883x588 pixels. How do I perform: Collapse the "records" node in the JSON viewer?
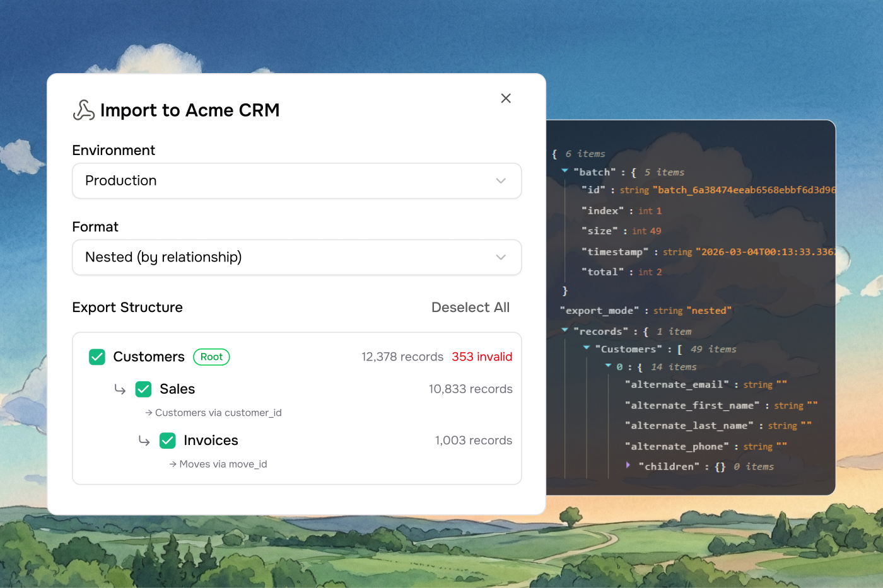coord(564,330)
